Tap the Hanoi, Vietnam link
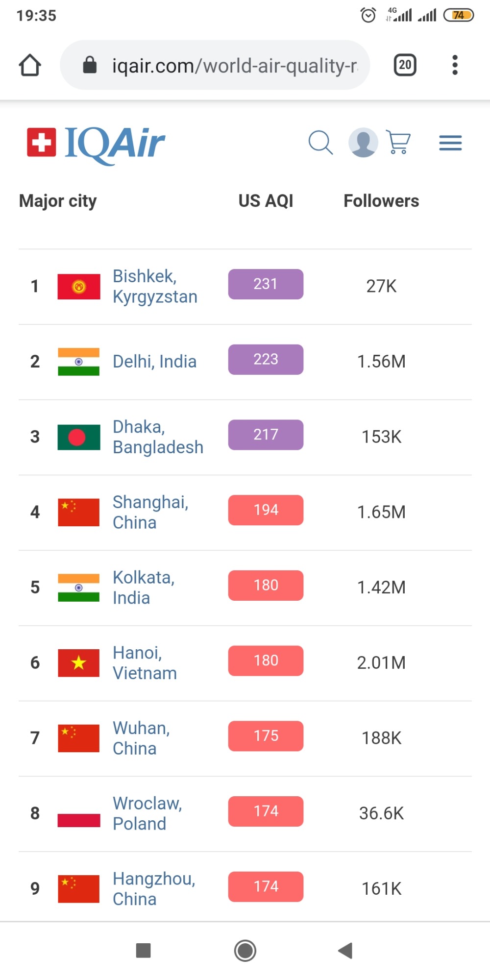Screen dimensions: 490x980 pos(145,663)
